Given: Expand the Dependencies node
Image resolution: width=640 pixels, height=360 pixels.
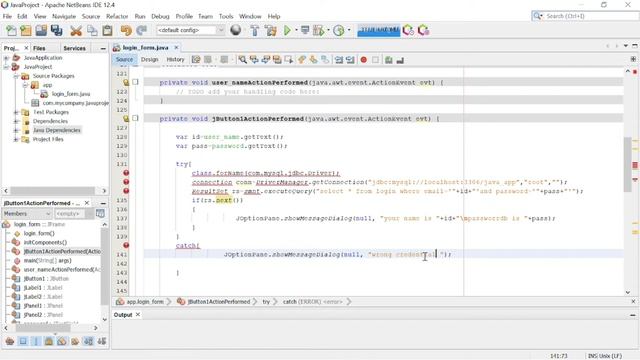Looking at the screenshot, I should [x=16, y=121].
